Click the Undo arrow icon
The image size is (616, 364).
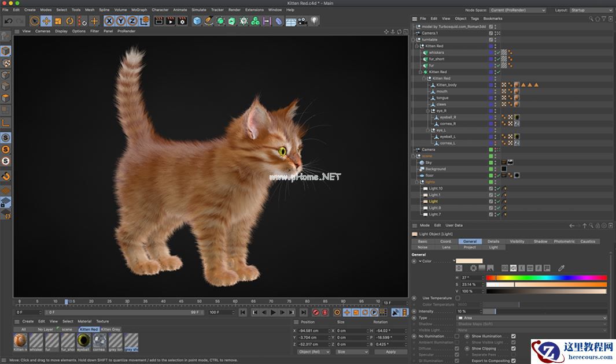(8, 21)
